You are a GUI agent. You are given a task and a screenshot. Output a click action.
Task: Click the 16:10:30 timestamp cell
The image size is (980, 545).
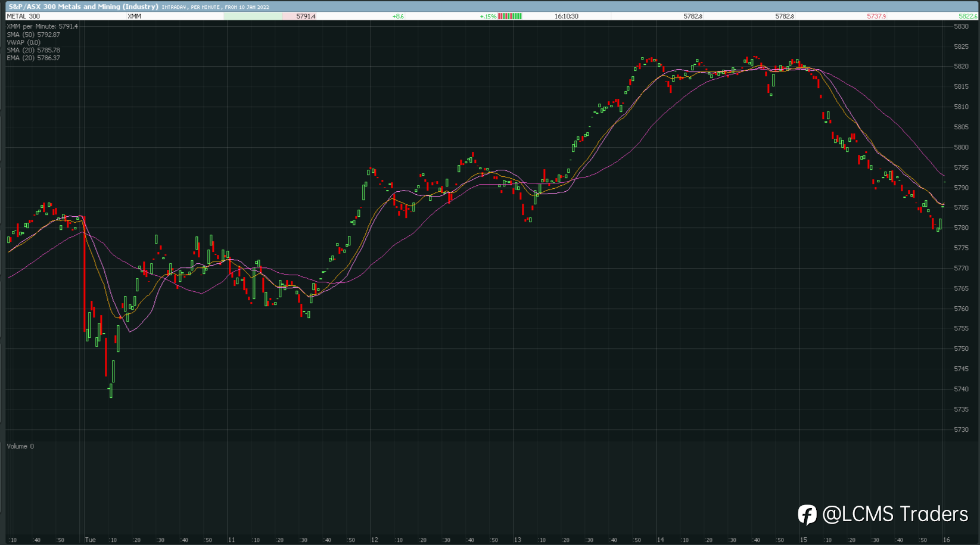click(x=566, y=16)
